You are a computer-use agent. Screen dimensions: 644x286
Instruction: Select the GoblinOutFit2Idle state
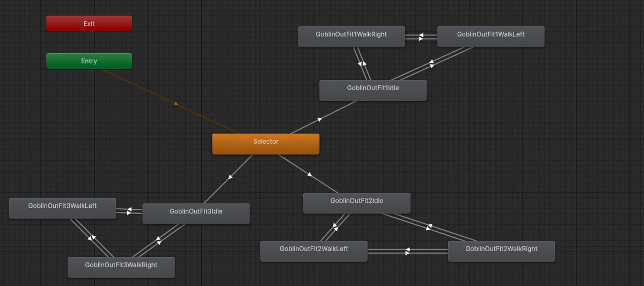click(357, 203)
